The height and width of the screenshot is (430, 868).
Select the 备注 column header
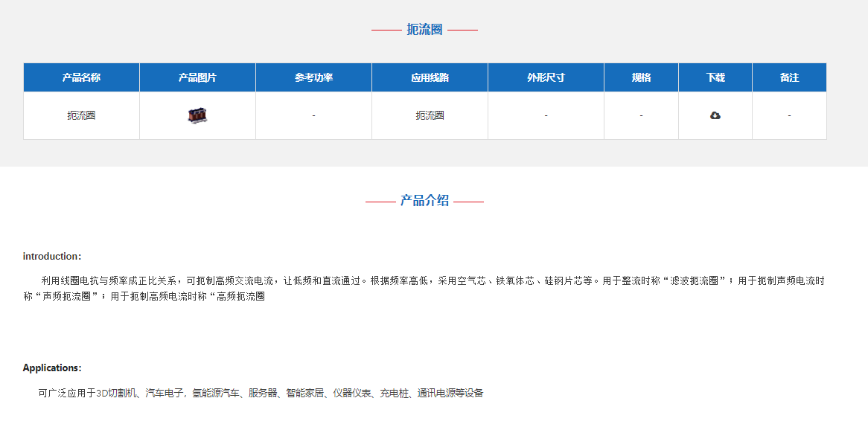point(789,77)
